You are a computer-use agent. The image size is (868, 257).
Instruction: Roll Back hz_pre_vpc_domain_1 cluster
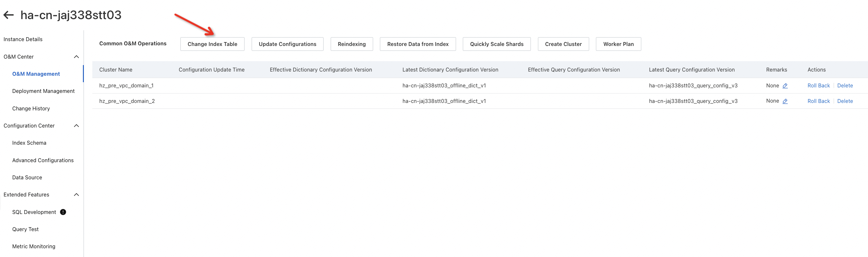818,85
